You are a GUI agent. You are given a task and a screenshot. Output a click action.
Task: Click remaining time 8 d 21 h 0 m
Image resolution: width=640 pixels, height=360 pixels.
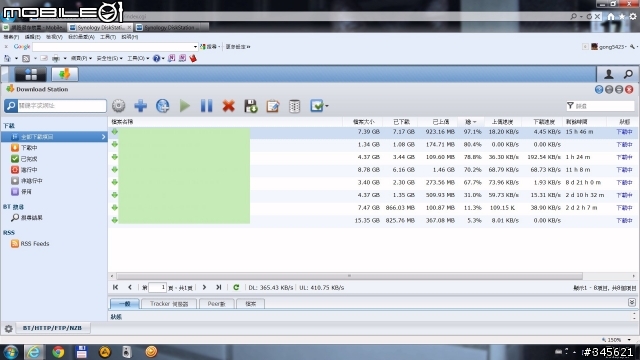click(583, 182)
